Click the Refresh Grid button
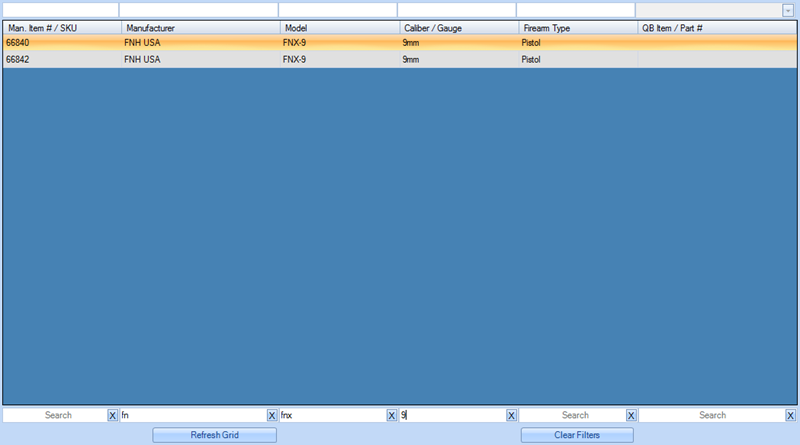 click(x=214, y=435)
